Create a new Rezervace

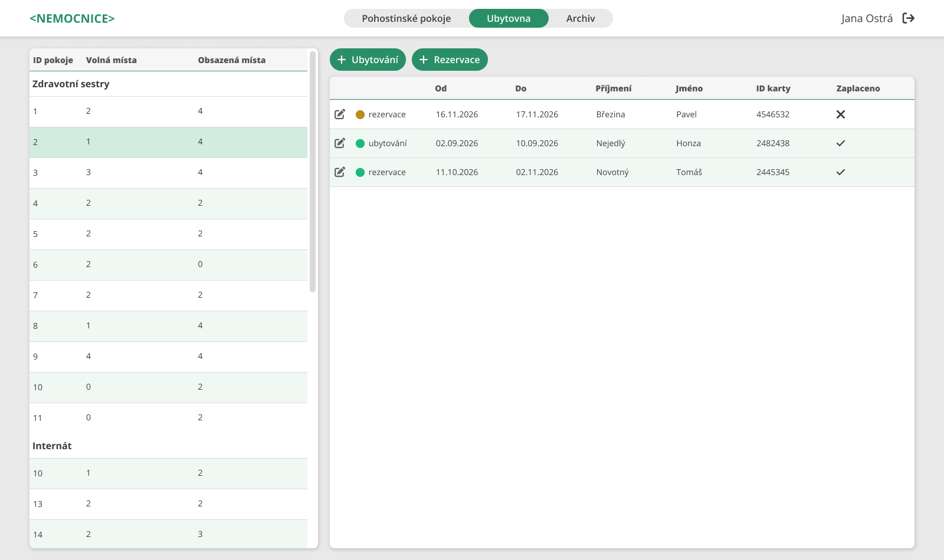(450, 60)
